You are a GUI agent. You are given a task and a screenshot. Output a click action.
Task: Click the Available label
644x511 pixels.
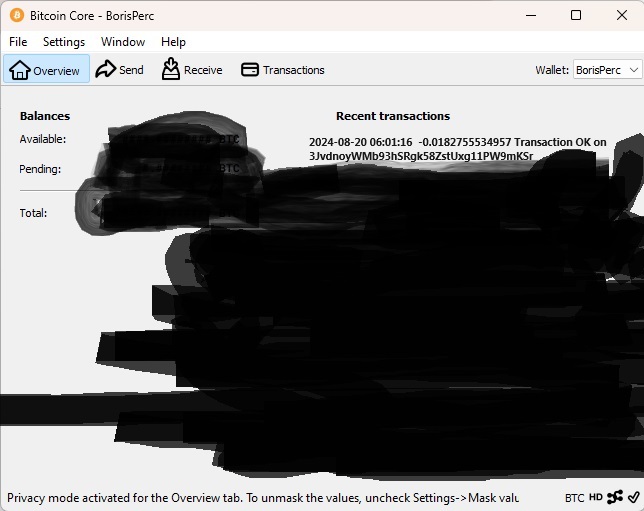(x=43, y=139)
